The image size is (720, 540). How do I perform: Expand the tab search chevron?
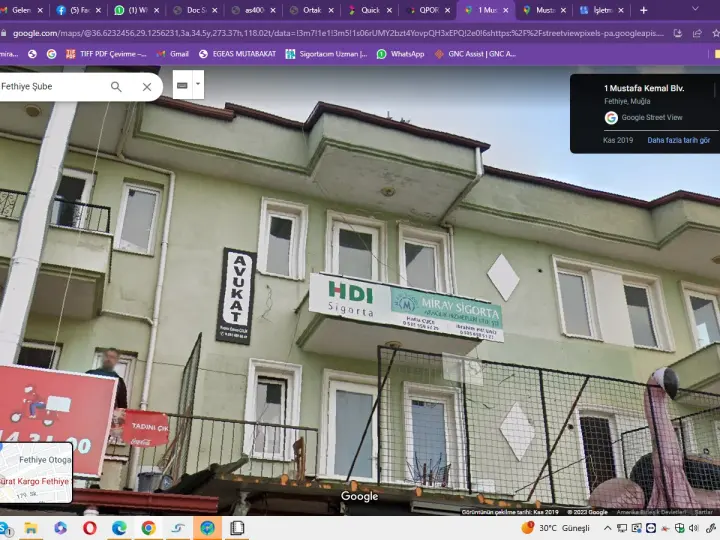(695, 9)
